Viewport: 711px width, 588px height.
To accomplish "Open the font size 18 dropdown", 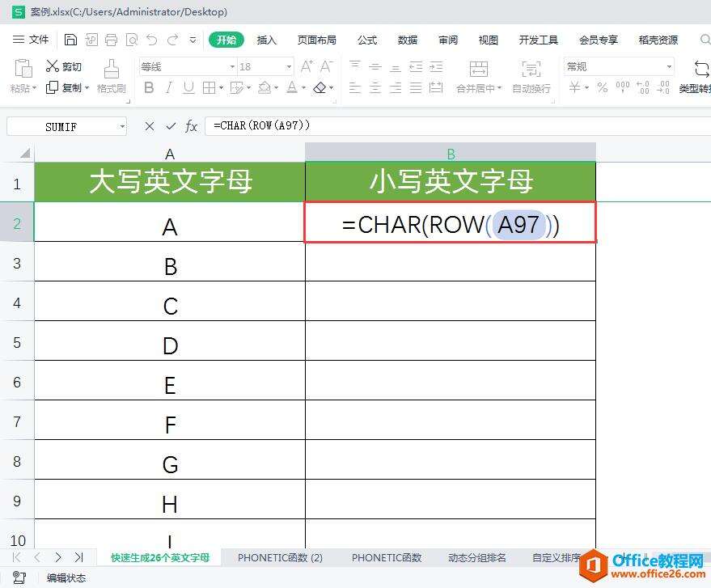I will 289,67.
